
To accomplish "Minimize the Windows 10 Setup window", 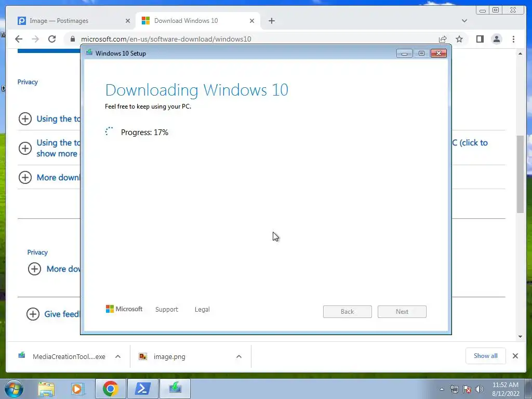I will click(x=404, y=54).
